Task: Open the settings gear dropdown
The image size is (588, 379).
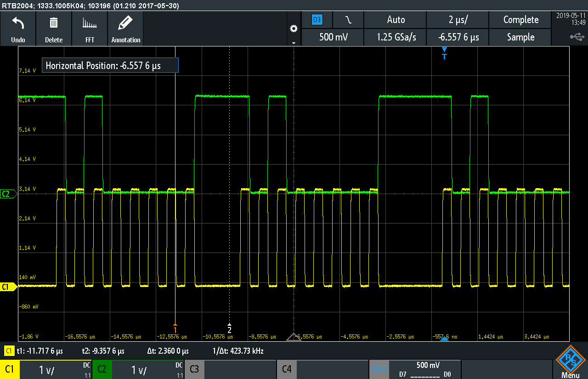Action: coord(294,29)
